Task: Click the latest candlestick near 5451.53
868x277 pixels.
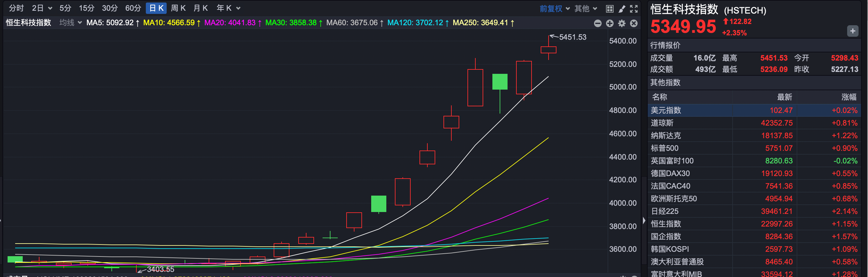Action: pyautogui.click(x=548, y=50)
